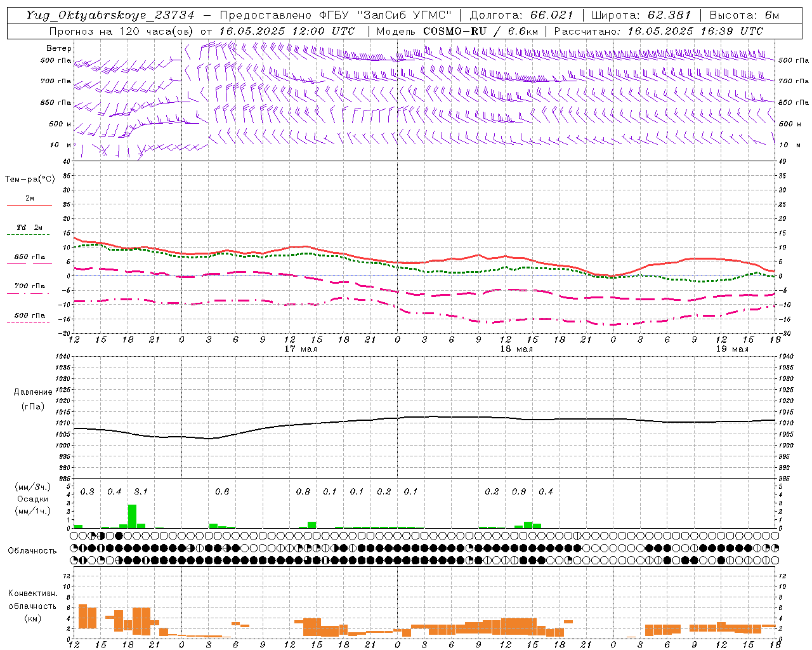This screenshot has height=650, width=812.
Task: Click the Ветер wind panel label
Action: point(58,48)
